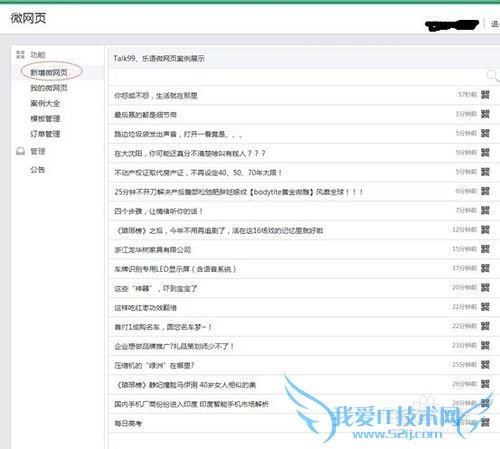Show QR code for 《琅琊榜》之后 row
The height and width of the screenshot is (449, 500).
tap(485, 230)
